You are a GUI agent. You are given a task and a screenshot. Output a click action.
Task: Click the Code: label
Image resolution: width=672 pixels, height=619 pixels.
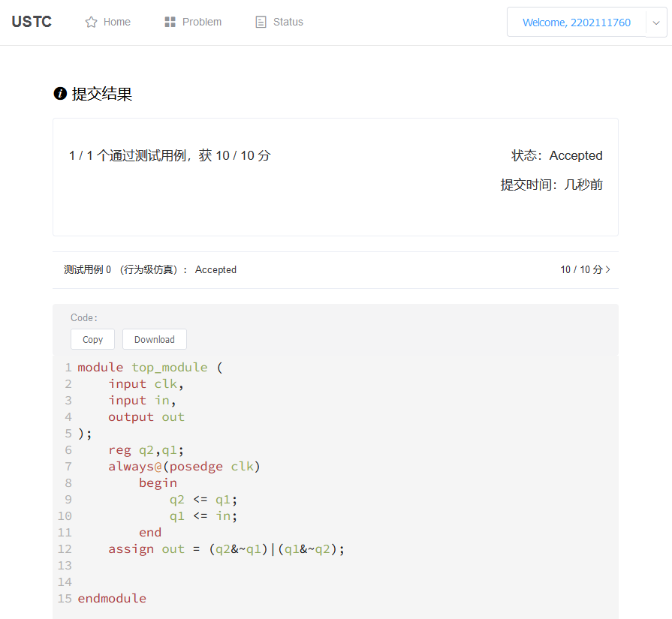point(84,318)
